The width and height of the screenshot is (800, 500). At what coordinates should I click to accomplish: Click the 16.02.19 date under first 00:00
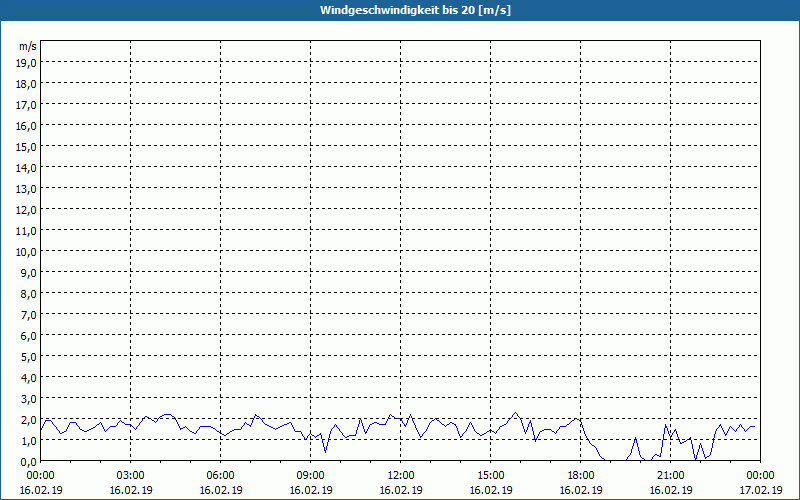pos(41,490)
